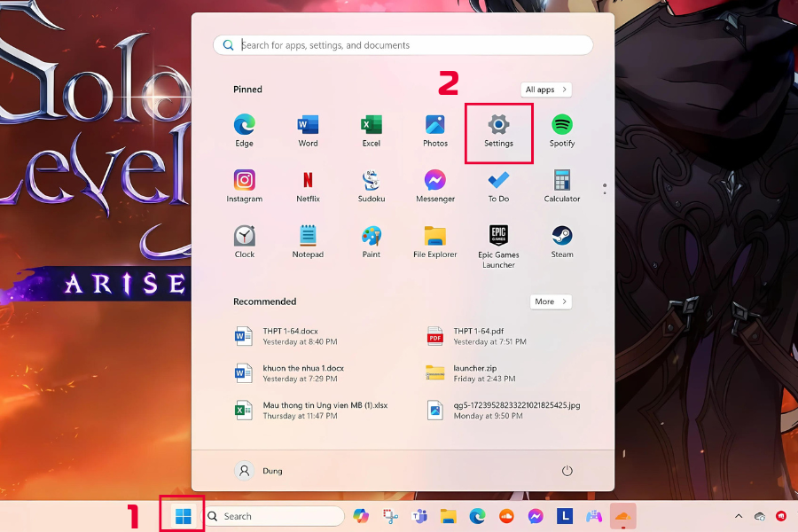Launch Steam from the Start menu
798x532 pixels.
click(561, 242)
